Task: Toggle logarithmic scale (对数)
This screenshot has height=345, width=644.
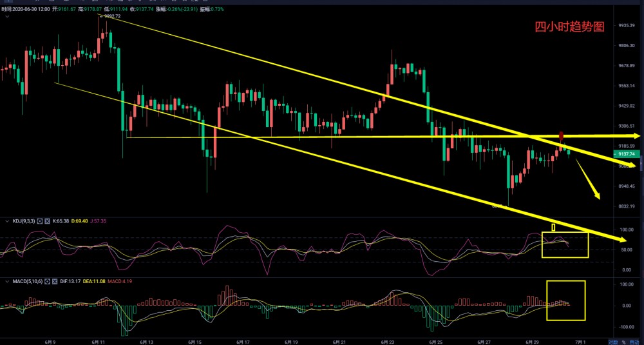Action: [613, 341]
